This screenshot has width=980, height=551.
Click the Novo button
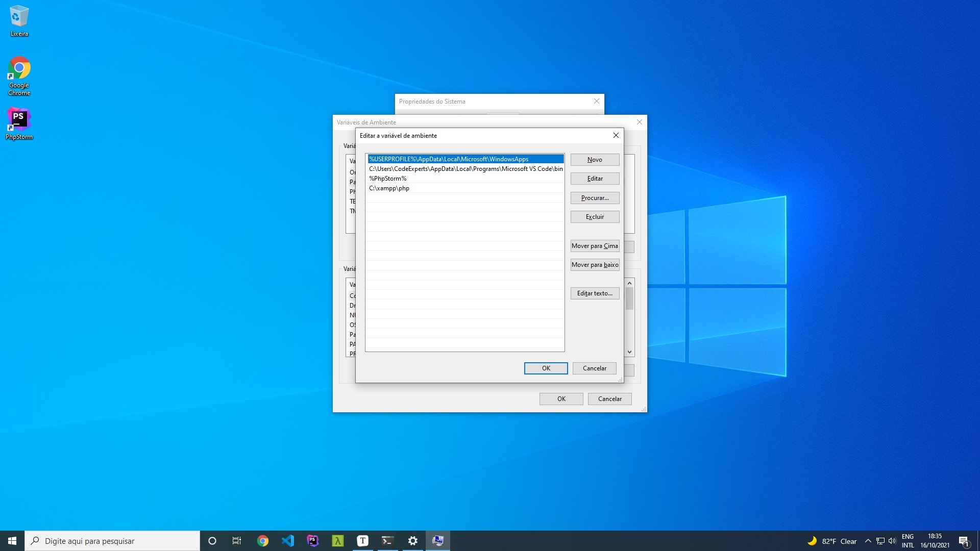tap(595, 160)
